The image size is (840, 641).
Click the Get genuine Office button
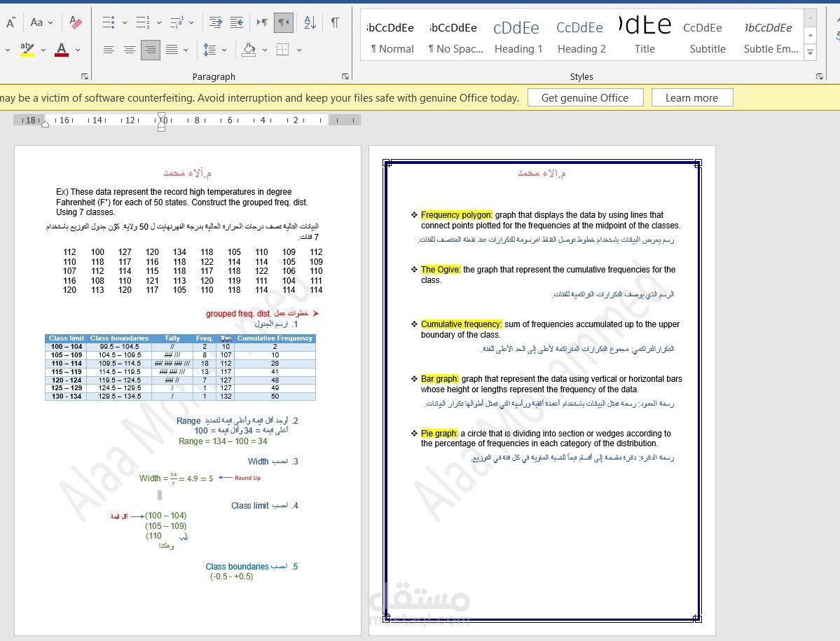(x=585, y=97)
